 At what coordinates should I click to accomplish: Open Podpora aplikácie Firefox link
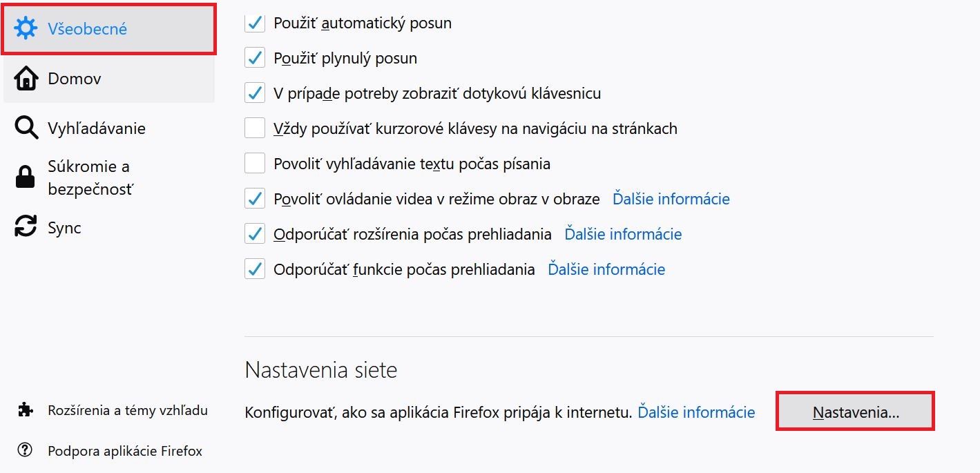[125, 451]
